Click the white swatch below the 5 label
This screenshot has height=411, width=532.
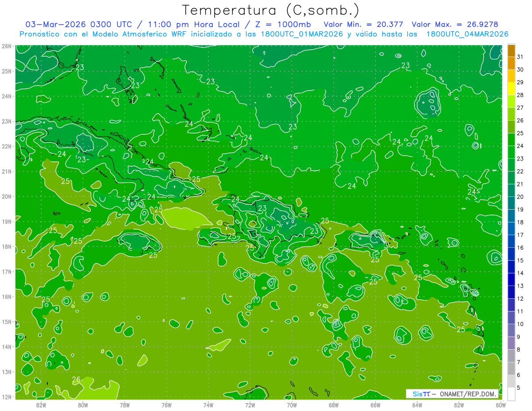coord(511,394)
